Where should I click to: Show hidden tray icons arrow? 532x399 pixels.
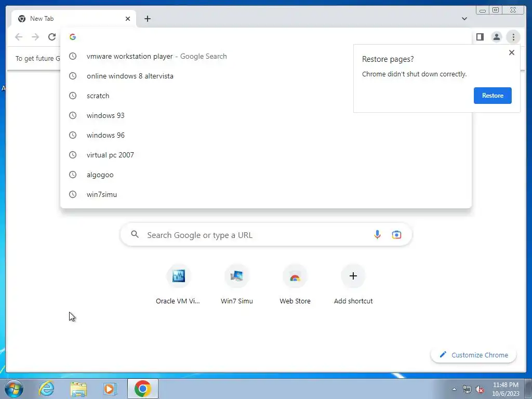[454, 389]
